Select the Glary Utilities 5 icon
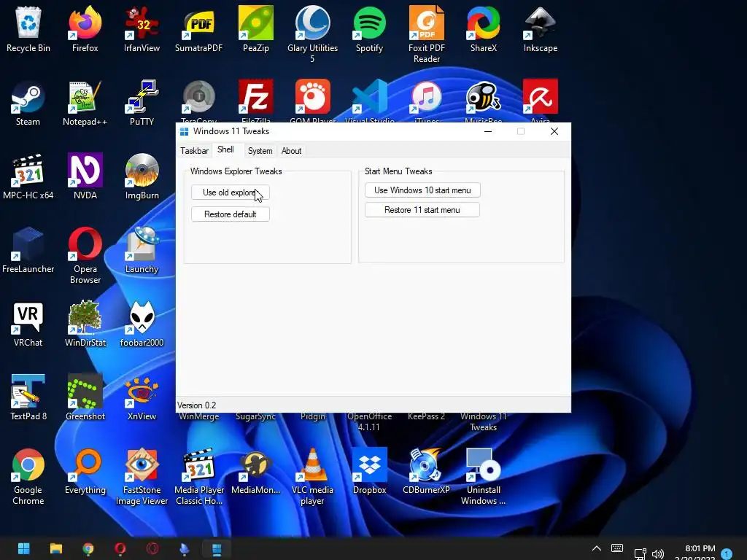 [x=312, y=34]
